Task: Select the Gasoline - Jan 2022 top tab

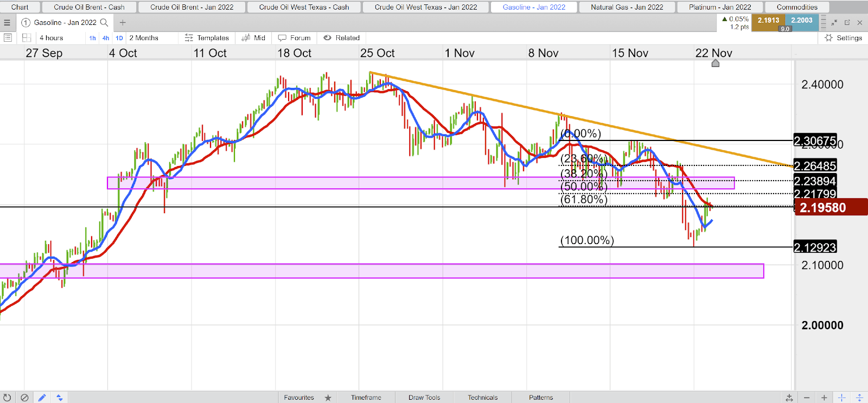Action: [534, 7]
